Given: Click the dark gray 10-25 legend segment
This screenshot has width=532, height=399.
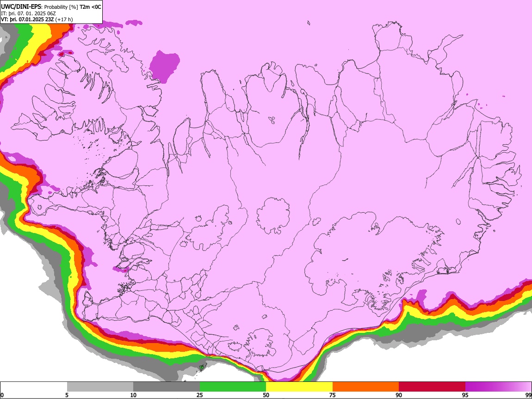Looking at the screenshot, I should point(167,387).
